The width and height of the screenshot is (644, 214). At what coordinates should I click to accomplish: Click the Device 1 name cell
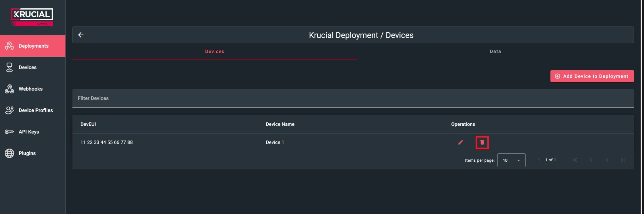pos(275,142)
